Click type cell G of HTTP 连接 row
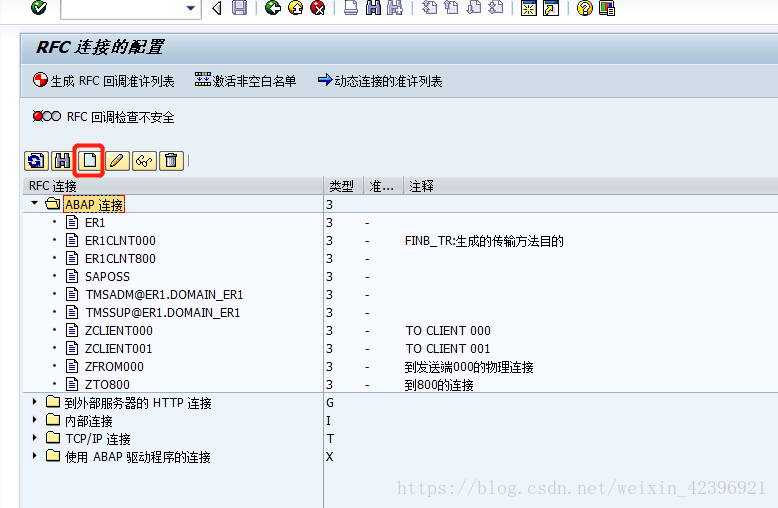This screenshot has width=778, height=508. point(330,402)
